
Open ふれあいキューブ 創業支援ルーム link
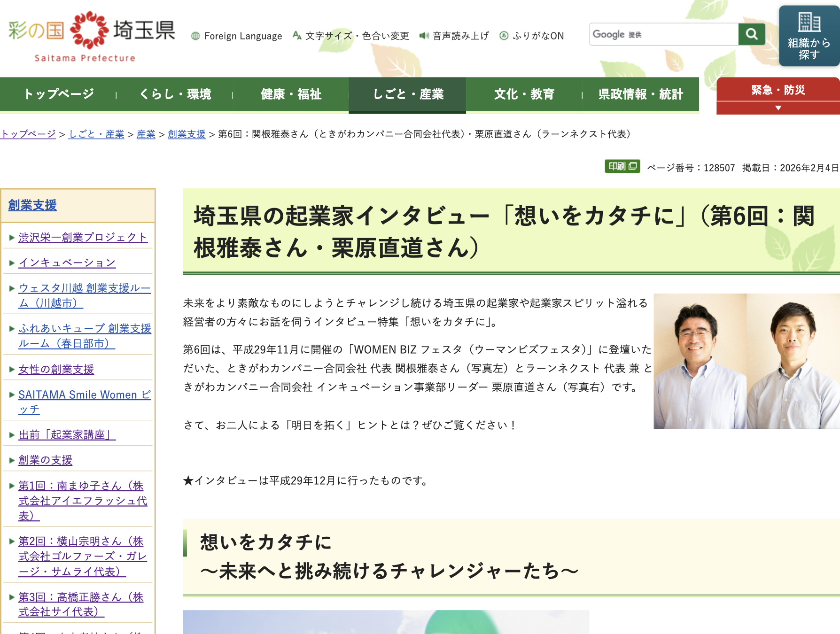[85, 336]
